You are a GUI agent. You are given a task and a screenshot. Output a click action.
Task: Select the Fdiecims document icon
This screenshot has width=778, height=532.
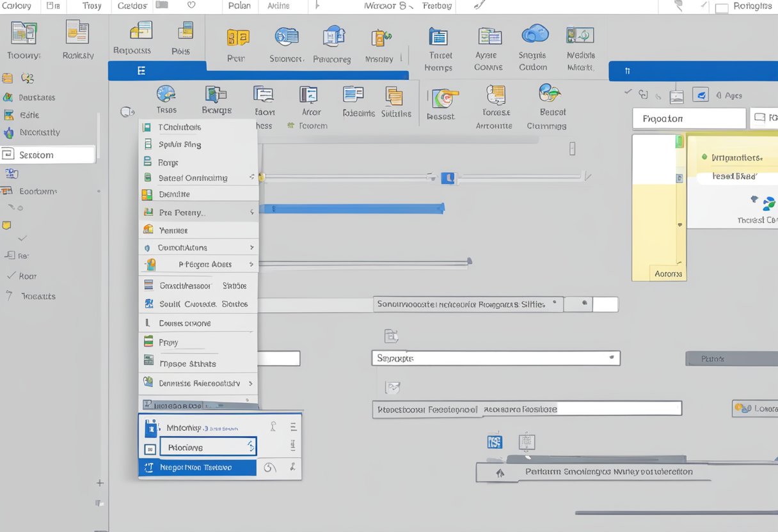click(353, 95)
